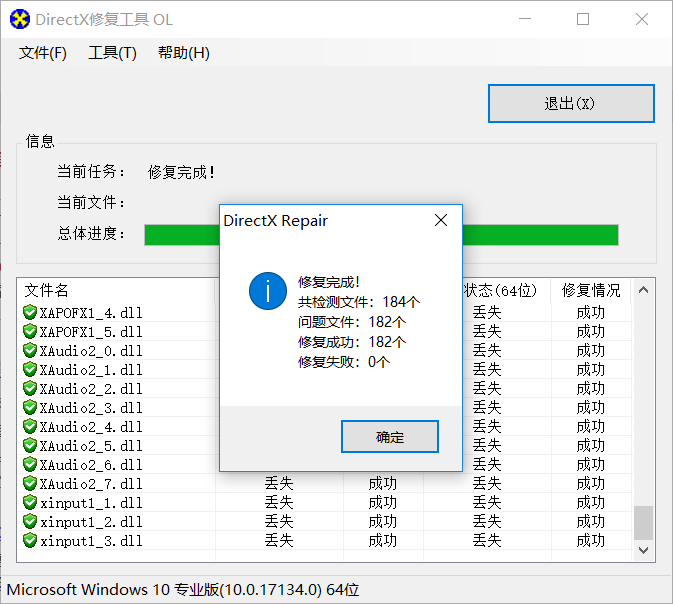
Task: Select the XAudio2_3.dll file name
Action: [91, 407]
